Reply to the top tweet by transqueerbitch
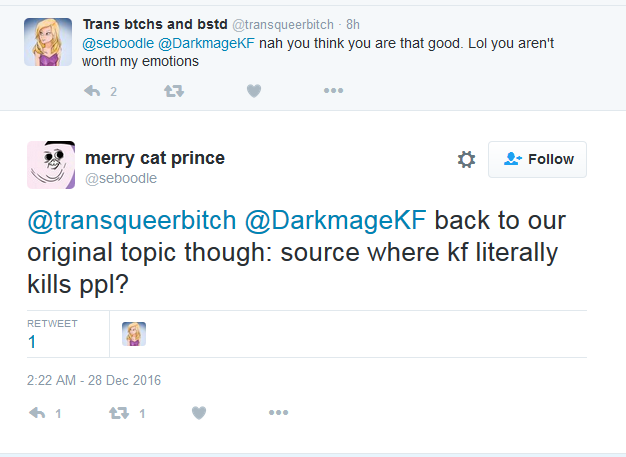 [92, 91]
